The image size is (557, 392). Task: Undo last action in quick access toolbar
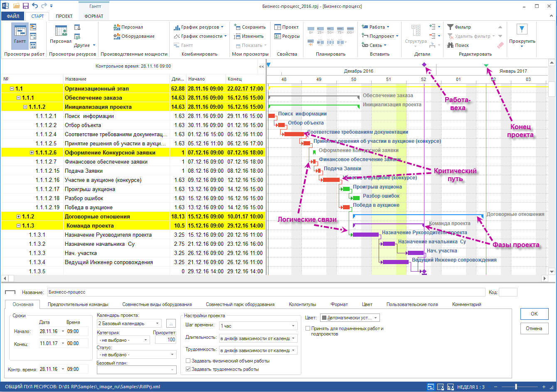click(35, 6)
